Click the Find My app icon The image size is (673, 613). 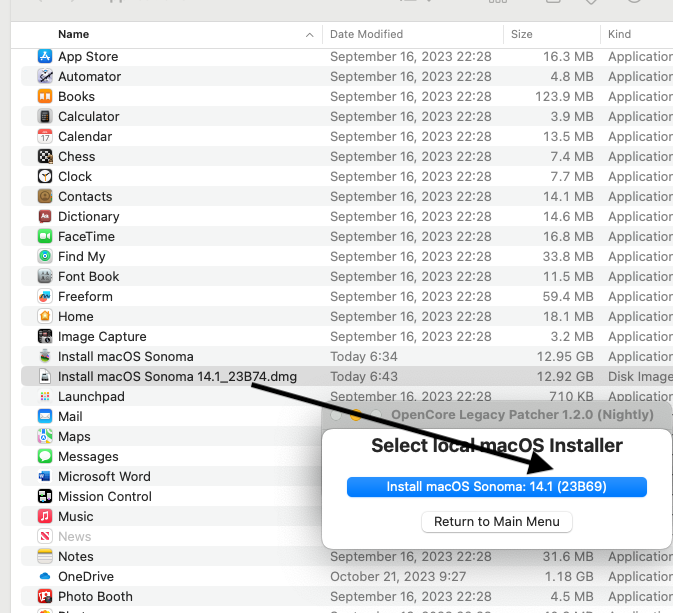coord(45,256)
